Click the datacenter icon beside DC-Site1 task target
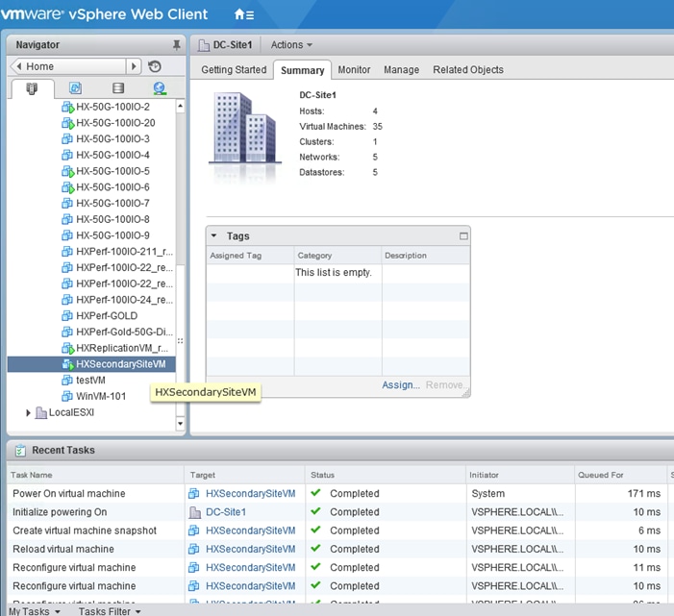 click(x=195, y=512)
